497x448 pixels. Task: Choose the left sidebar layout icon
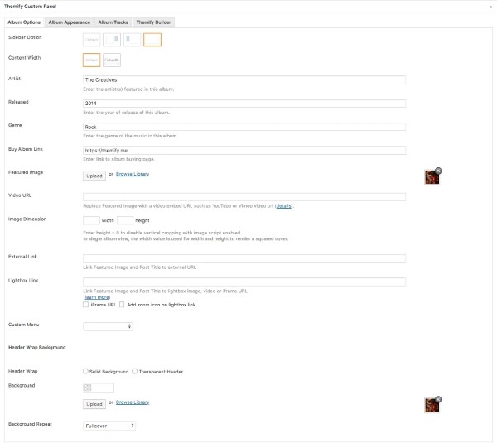[x=132, y=39]
